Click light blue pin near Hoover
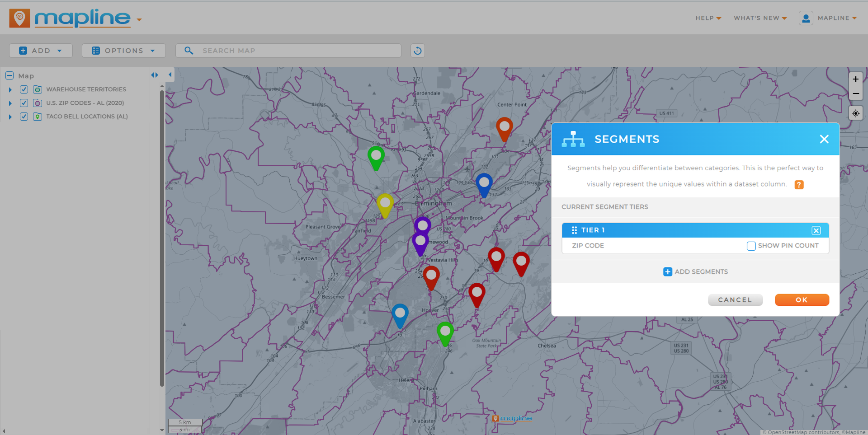Viewport: 868px width, 435px height. [400, 315]
